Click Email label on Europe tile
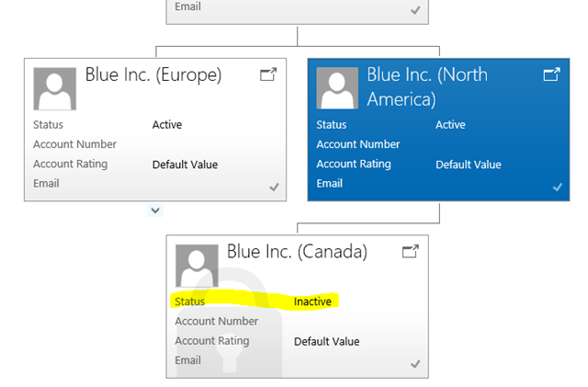Image resolution: width=588 pixels, height=387 pixels. point(46,183)
